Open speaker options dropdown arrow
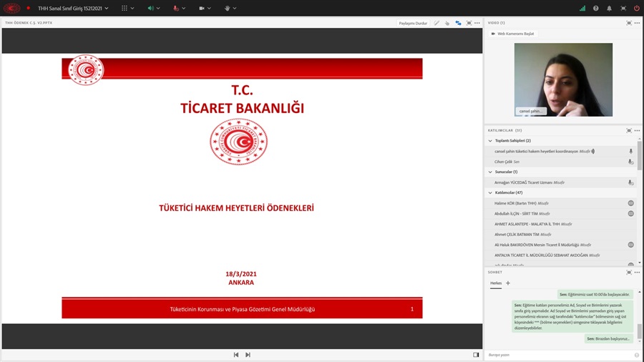The height and width of the screenshot is (362, 644). pyautogui.click(x=158, y=8)
